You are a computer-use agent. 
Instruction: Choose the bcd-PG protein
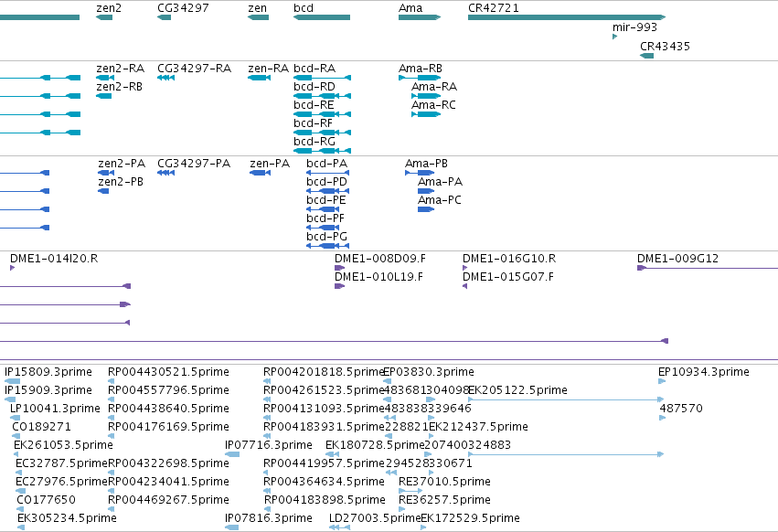coord(328,246)
